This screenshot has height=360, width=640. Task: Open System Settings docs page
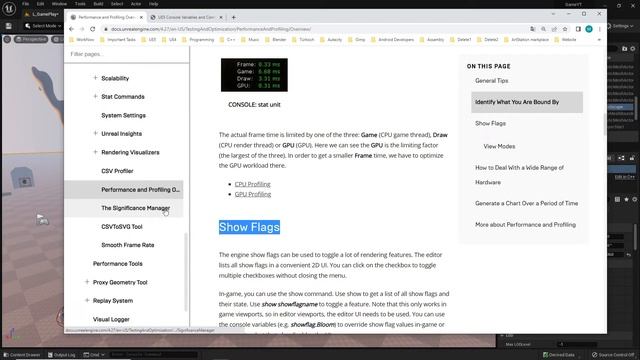click(123, 116)
